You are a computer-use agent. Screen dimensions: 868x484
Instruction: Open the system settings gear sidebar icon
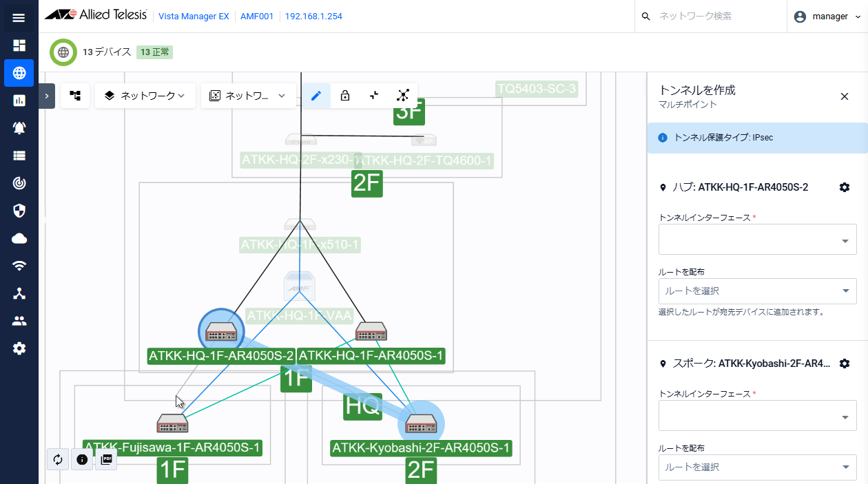pyautogui.click(x=19, y=348)
